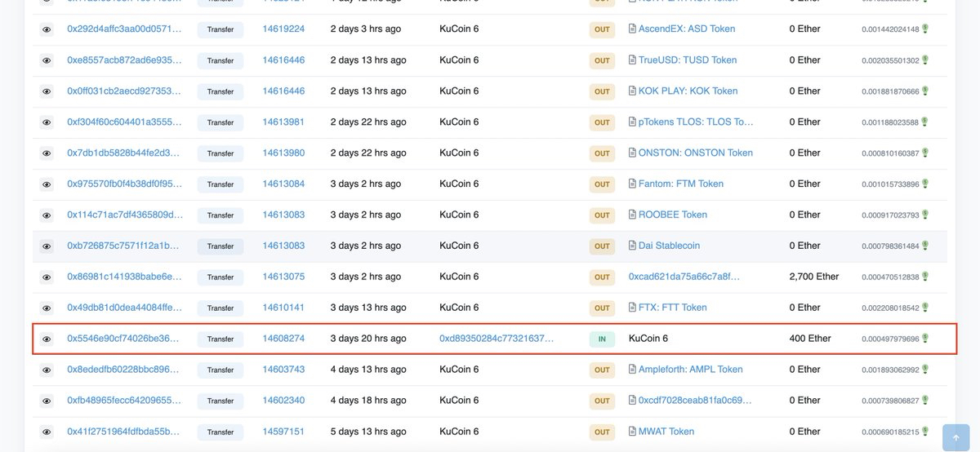Image resolution: width=980 pixels, height=452 pixels.
Task: Open block 14613981 link
Action: tap(283, 122)
